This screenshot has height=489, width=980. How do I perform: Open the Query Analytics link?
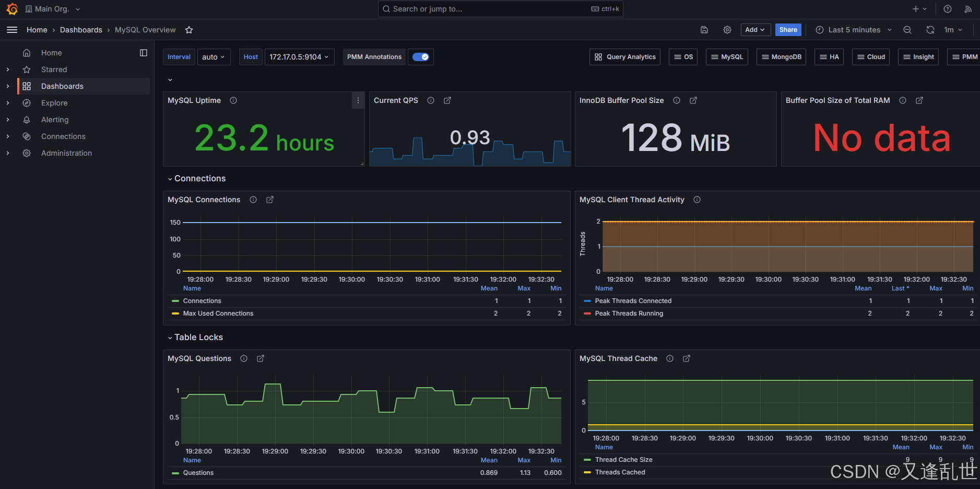(625, 57)
